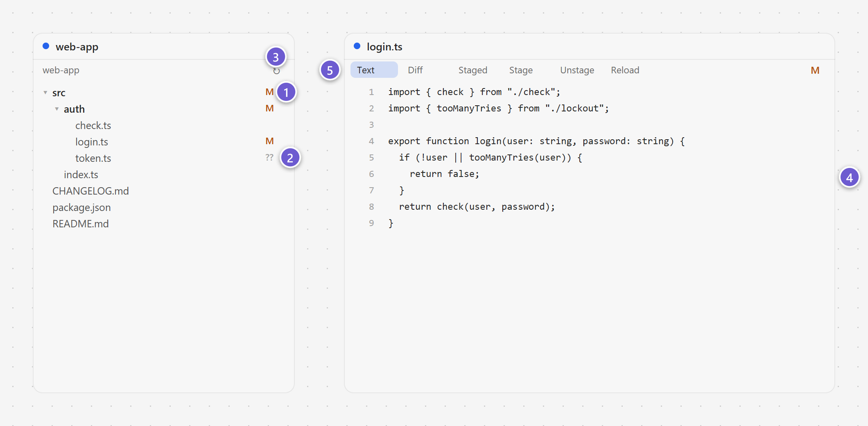The height and width of the screenshot is (426, 868).
Task: Switch to the Staged tab
Action: pyautogui.click(x=473, y=70)
